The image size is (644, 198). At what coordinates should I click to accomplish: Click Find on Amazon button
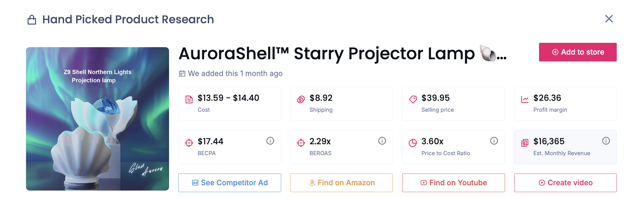tap(342, 183)
